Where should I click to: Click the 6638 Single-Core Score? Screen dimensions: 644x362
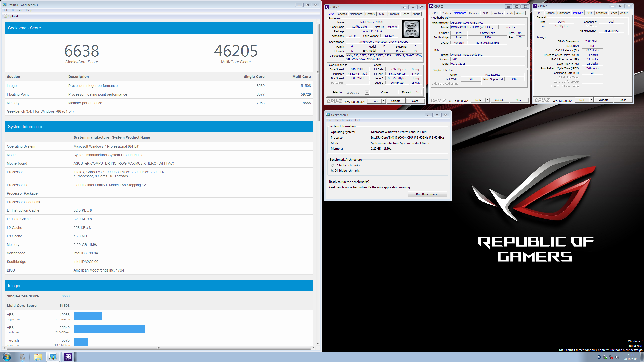(x=82, y=51)
